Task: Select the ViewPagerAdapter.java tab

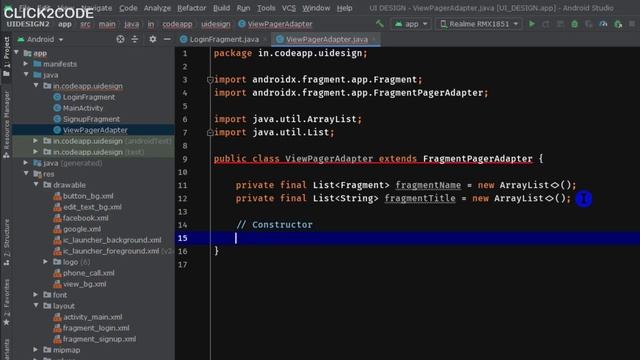Action: click(x=326, y=39)
